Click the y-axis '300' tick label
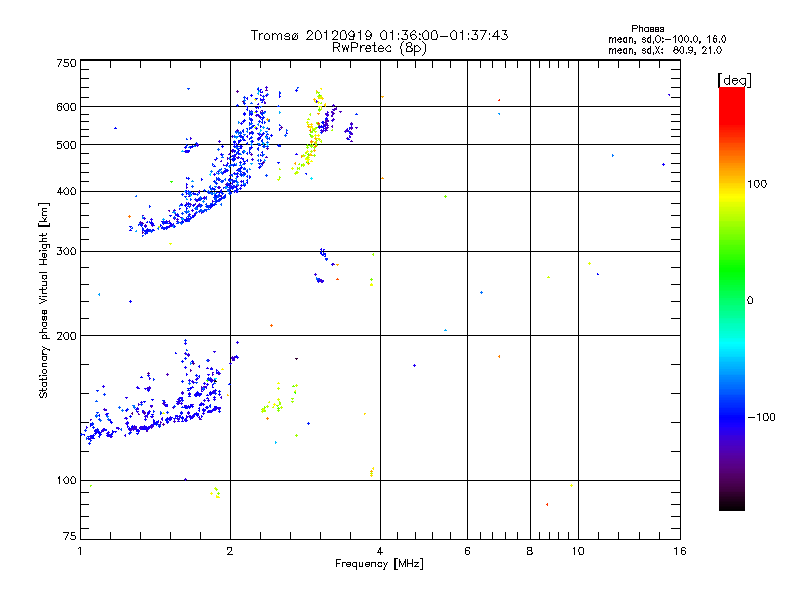This screenshot has height=600, width=800. pos(67,252)
